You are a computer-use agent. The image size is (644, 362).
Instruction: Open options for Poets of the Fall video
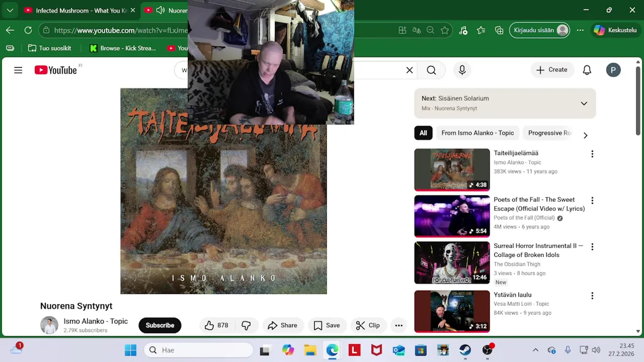592,201
